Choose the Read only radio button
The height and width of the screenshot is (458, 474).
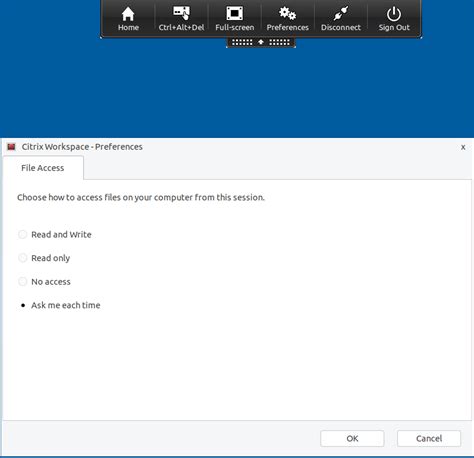click(x=23, y=258)
